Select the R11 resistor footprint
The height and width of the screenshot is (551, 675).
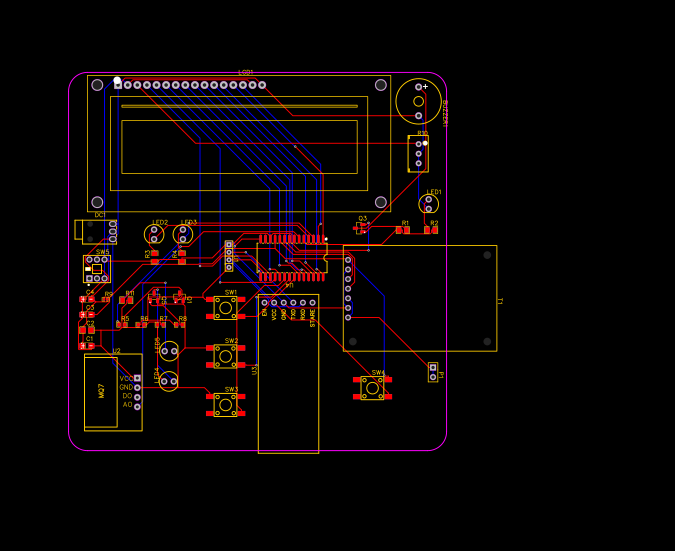[x=126, y=300]
